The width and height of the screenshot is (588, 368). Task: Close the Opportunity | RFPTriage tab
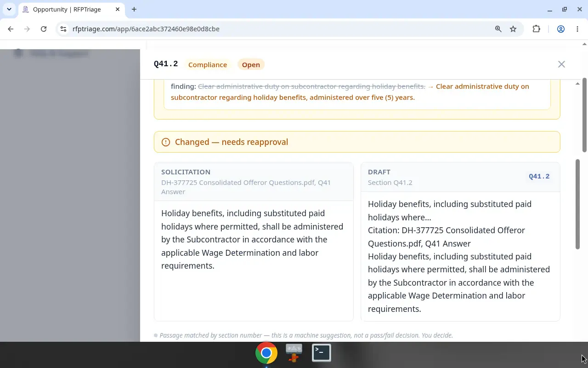(118, 9)
